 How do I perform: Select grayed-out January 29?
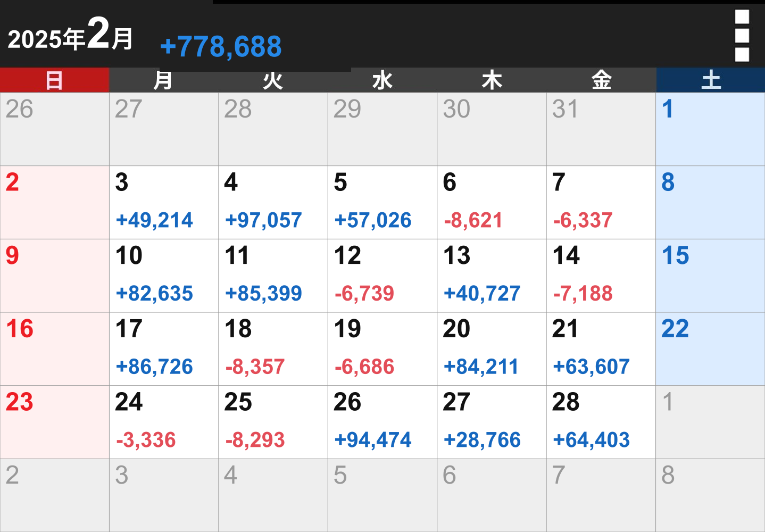(382, 129)
